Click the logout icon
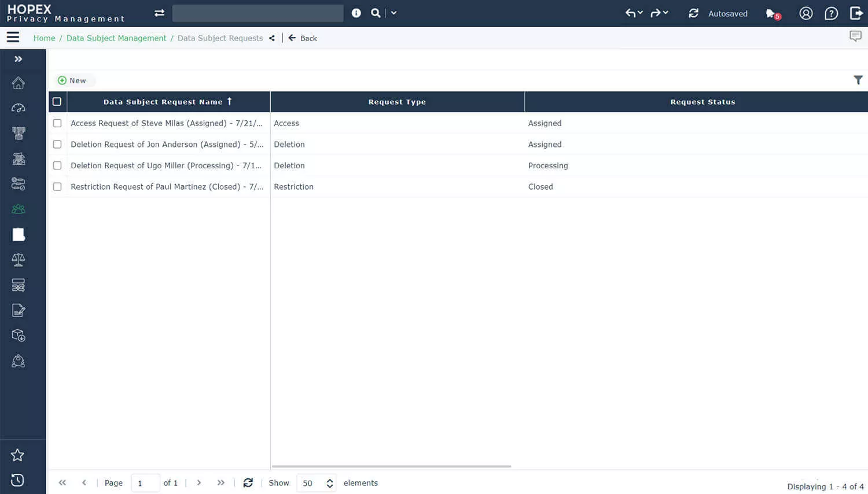 point(856,13)
